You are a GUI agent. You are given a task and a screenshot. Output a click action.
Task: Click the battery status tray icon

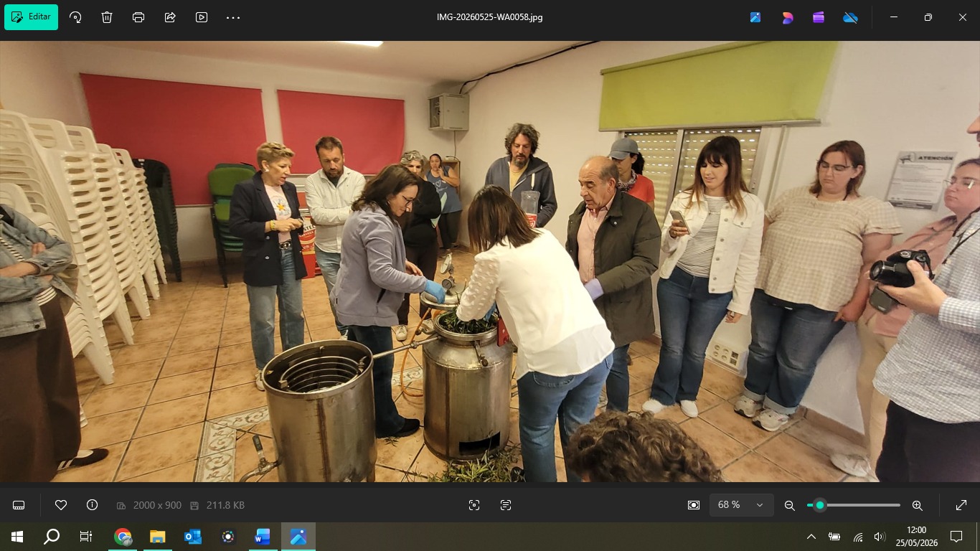pyautogui.click(x=834, y=537)
